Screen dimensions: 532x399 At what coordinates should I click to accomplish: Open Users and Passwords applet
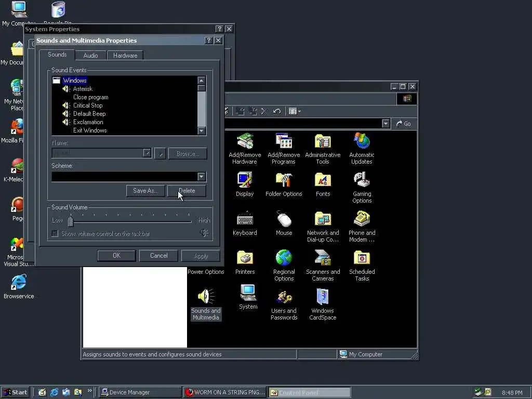pos(284,304)
